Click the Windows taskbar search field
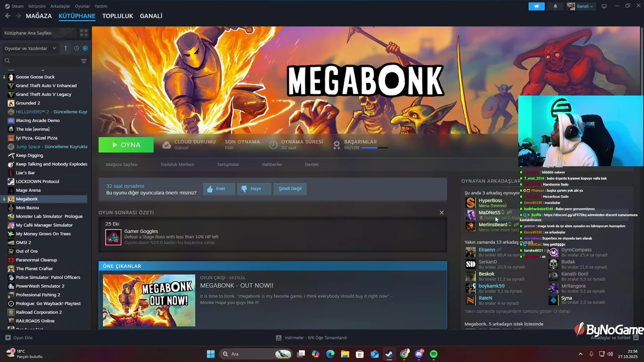The height and width of the screenshot is (362, 644). click(x=257, y=354)
